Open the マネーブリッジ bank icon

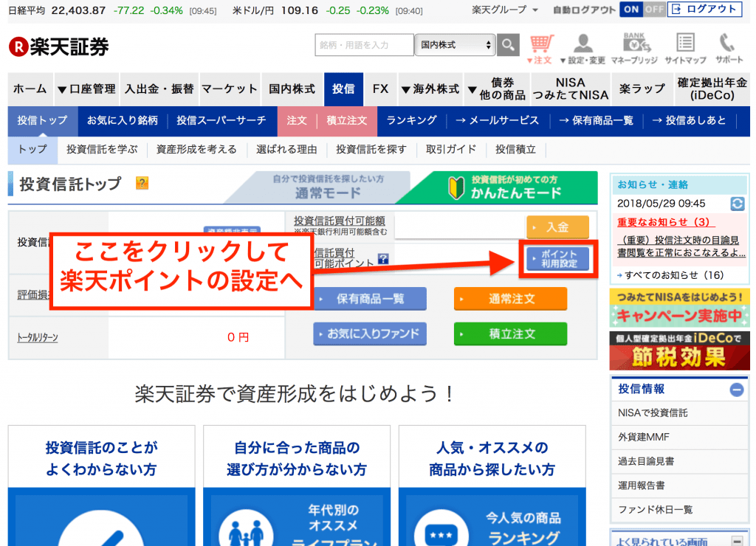point(634,49)
